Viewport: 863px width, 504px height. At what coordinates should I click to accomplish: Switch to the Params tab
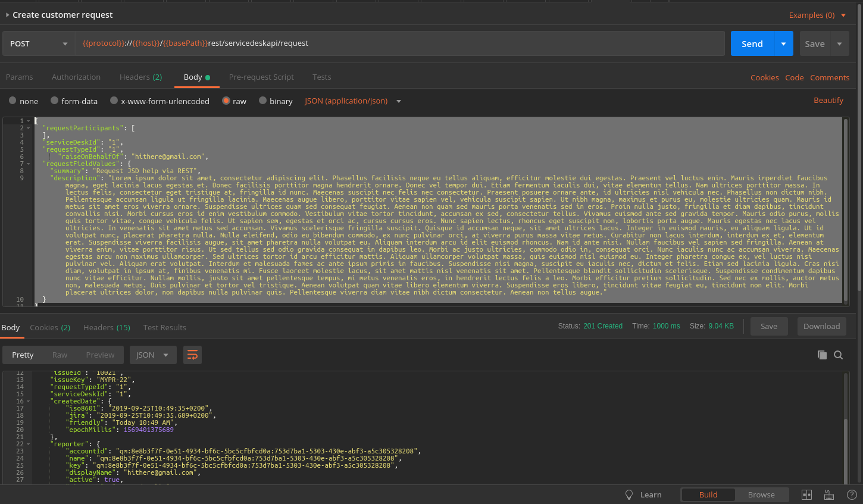point(20,77)
